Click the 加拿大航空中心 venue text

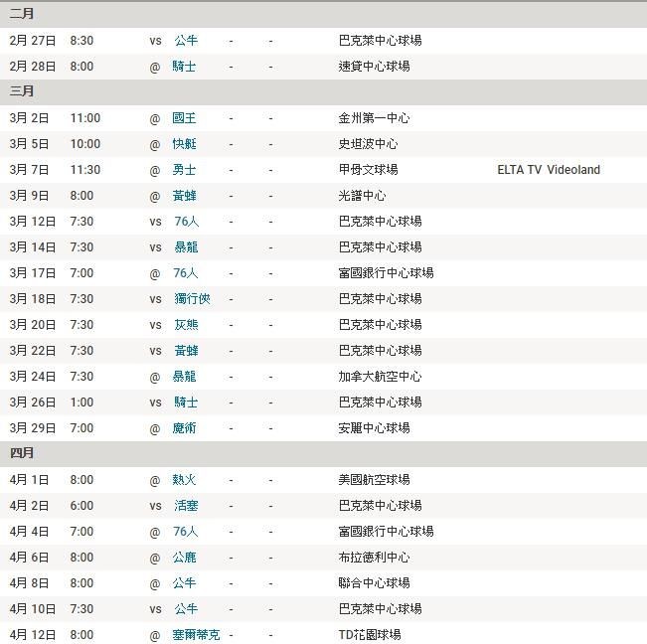(x=380, y=377)
